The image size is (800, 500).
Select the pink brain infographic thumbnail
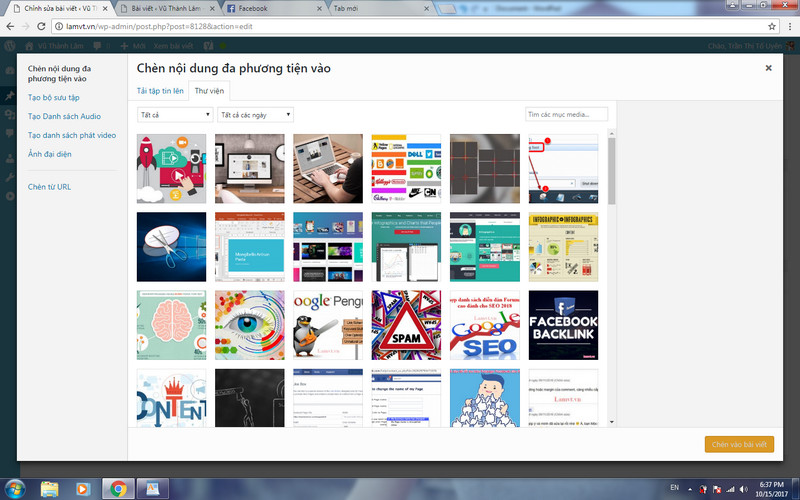pos(171,325)
